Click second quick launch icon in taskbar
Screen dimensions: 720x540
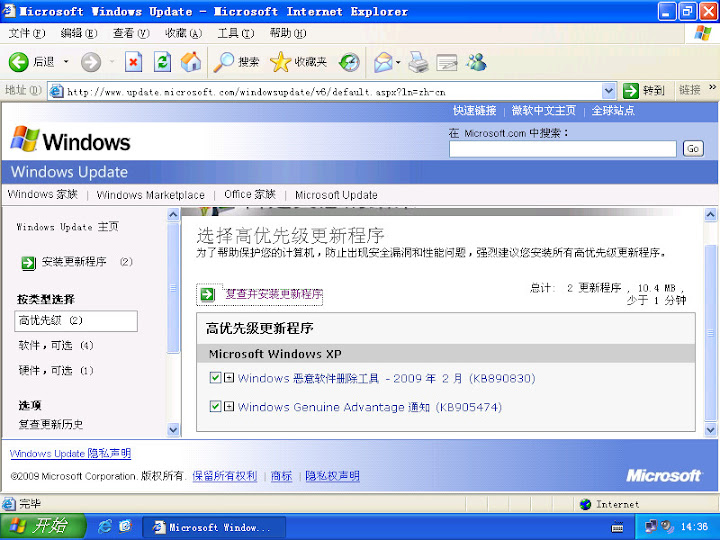[x=125, y=526]
